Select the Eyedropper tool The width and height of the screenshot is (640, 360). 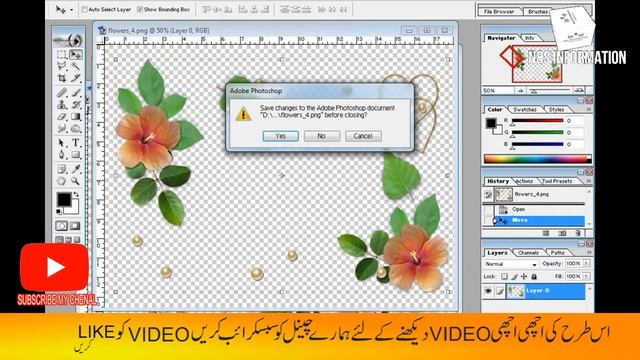click(76, 169)
